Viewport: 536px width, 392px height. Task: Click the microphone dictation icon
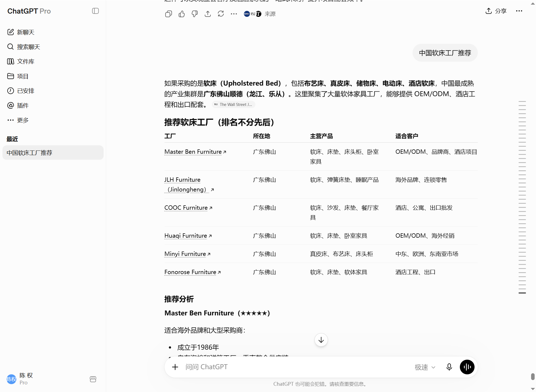click(449, 367)
